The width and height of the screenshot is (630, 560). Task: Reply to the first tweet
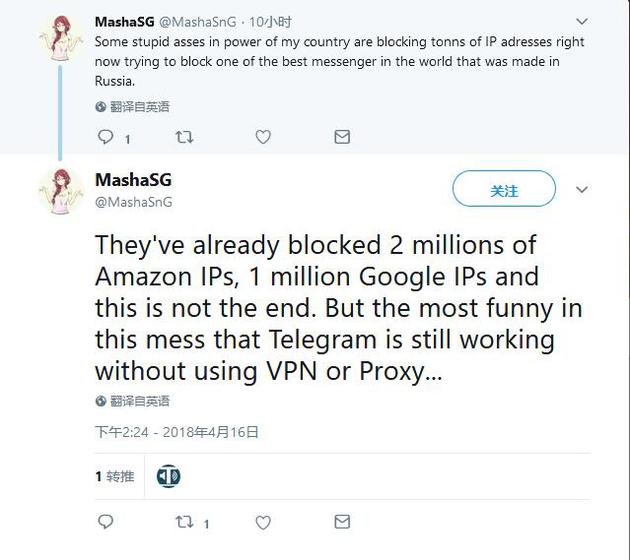(104, 137)
